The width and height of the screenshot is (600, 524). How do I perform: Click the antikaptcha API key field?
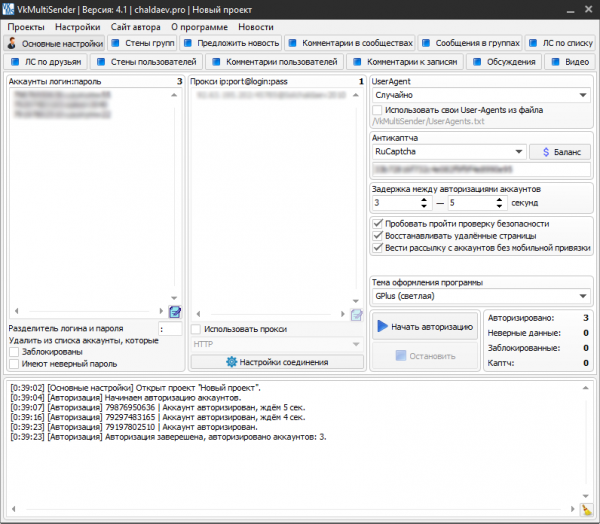click(481, 169)
